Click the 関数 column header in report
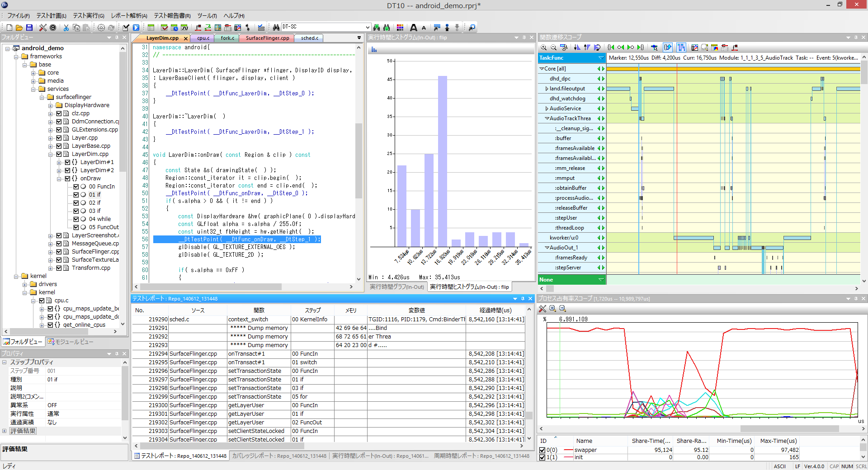 pyautogui.click(x=259, y=310)
